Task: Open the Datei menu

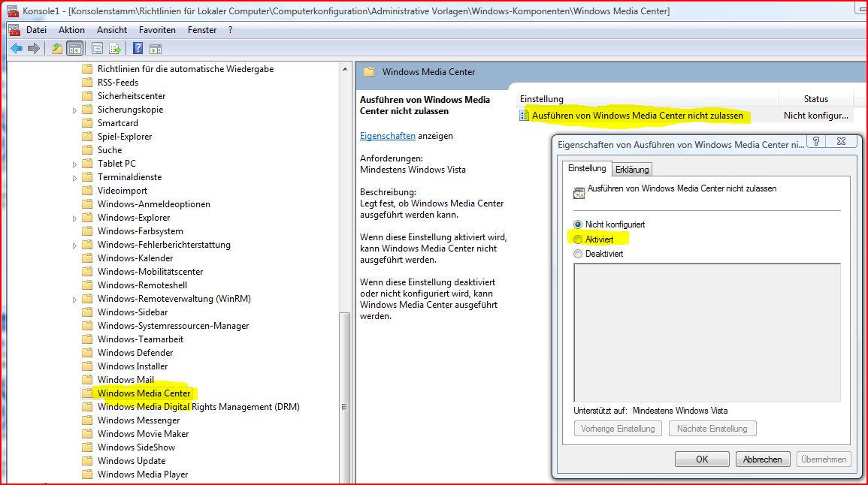Action: coord(37,30)
